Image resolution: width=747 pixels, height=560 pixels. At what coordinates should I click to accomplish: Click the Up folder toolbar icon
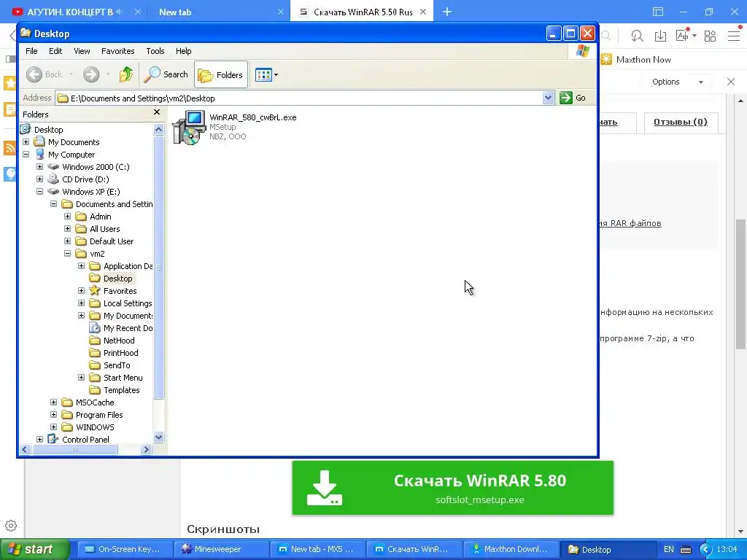pyautogui.click(x=125, y=74)
